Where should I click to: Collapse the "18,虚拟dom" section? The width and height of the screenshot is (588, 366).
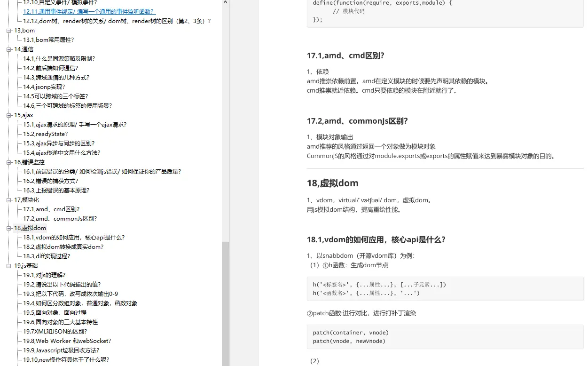pyautogui.click(x=8, y=228)
